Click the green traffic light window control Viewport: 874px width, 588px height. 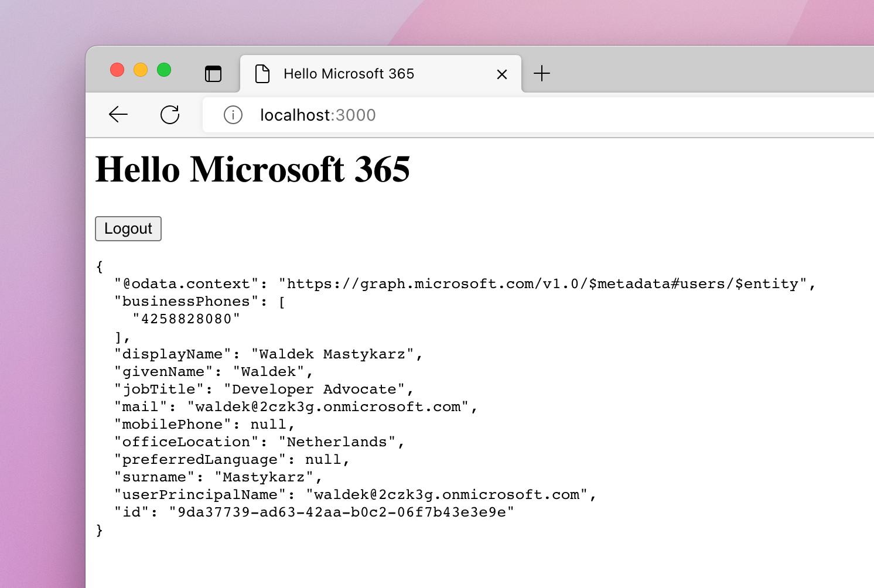(164, 69)
